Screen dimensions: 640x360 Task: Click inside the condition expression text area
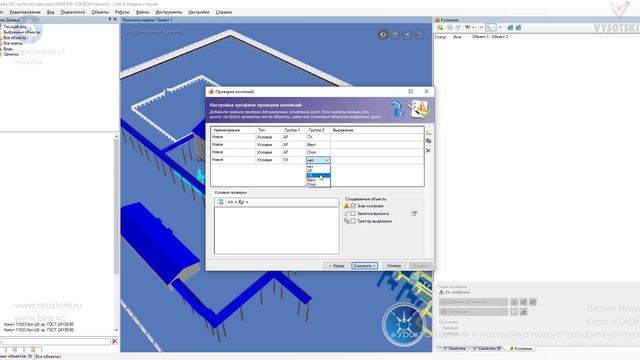click(276, 230)
